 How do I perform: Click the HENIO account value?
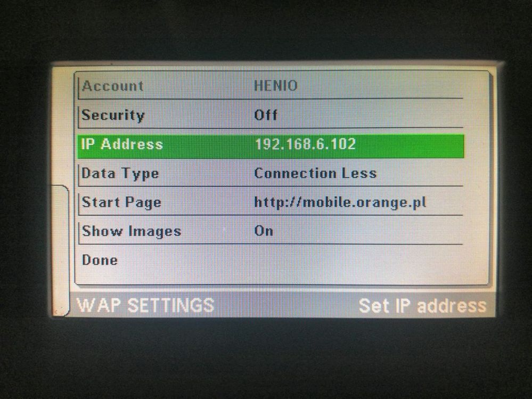(x=276, y=85)
